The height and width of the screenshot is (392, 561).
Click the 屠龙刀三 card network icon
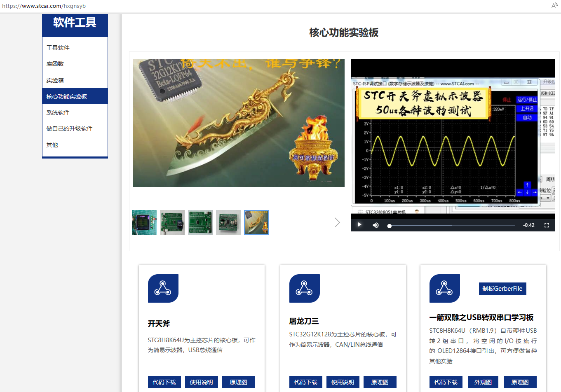pos(305,288)
